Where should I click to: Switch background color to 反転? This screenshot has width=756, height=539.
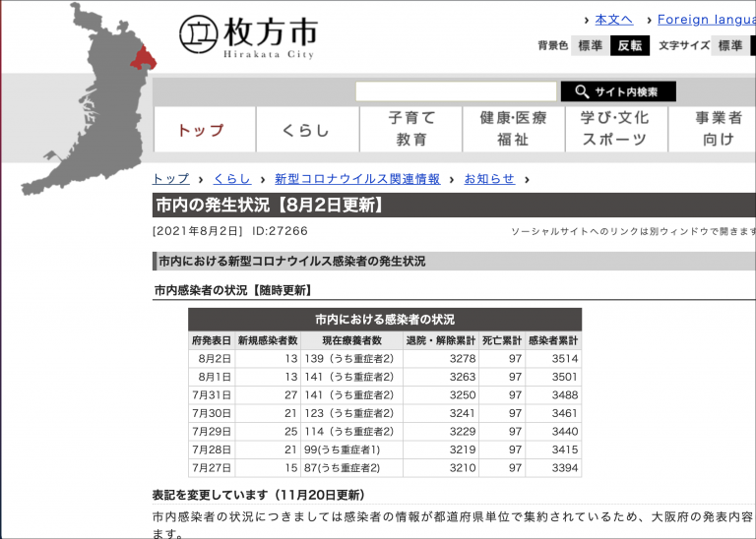coord(630,45)
